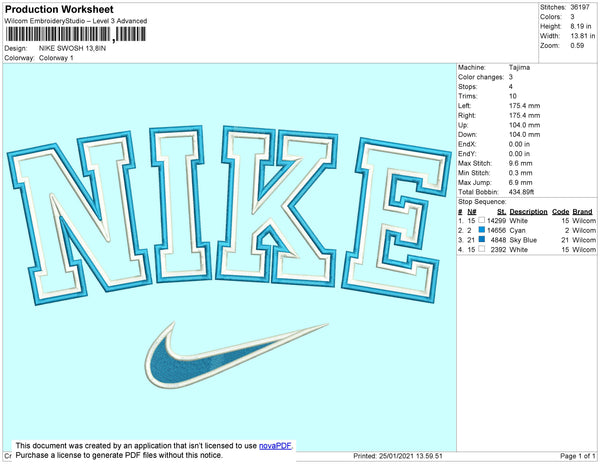Click the Code column header
Screen dimensions: 600x464
click(x=561, y=212)
